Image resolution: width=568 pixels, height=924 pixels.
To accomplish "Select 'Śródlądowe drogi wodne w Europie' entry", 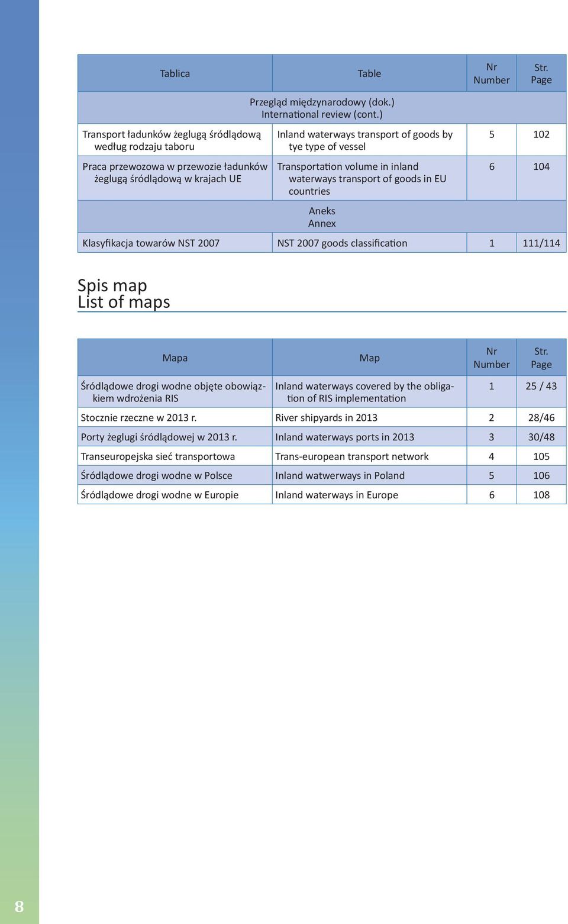I will pyautogui.click(x=159, y=495).
